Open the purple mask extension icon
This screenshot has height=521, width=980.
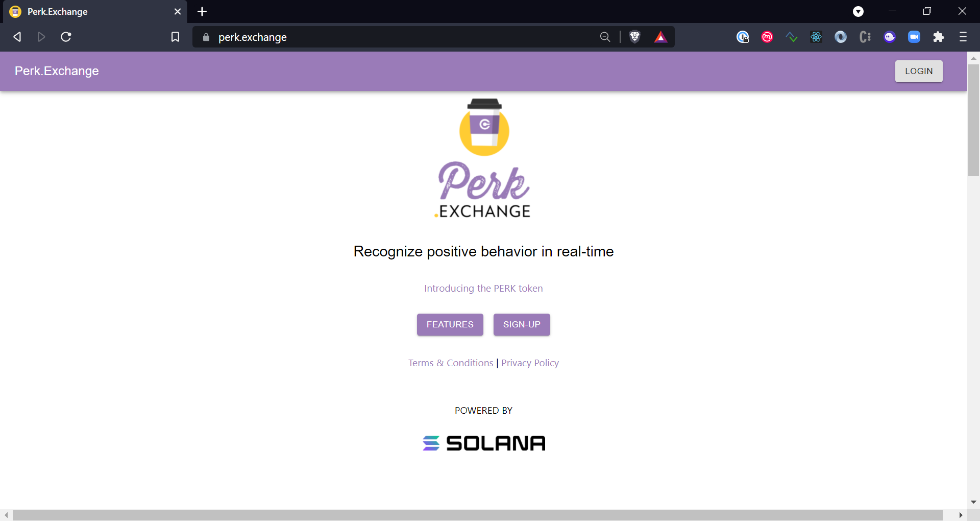pos(890,37)
